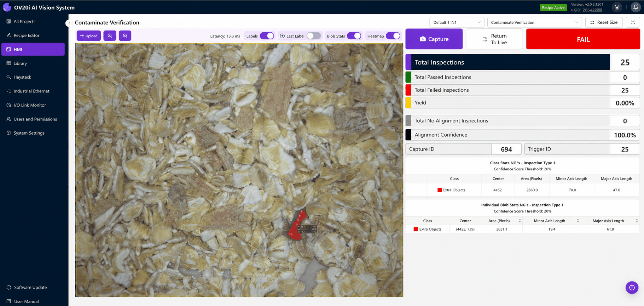Click the Capture ID value 694
The width and height of the screenshot is (644, 306).
click(506, 149)
